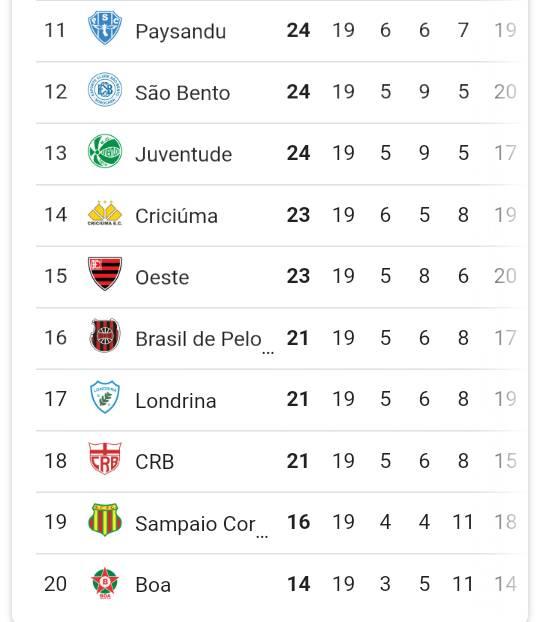Tap the Boa star logo
This screenshot has width=540, height=622.
[x=105, y=583]
